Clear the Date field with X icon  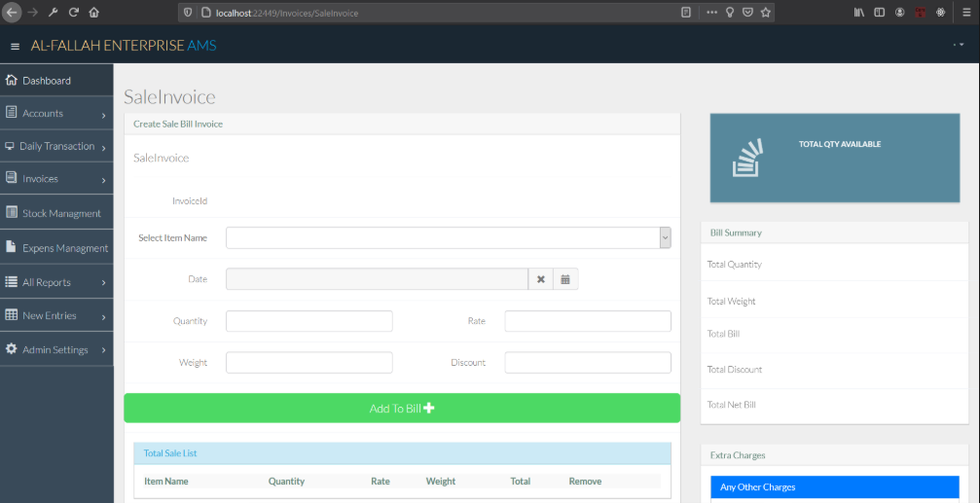541,279
